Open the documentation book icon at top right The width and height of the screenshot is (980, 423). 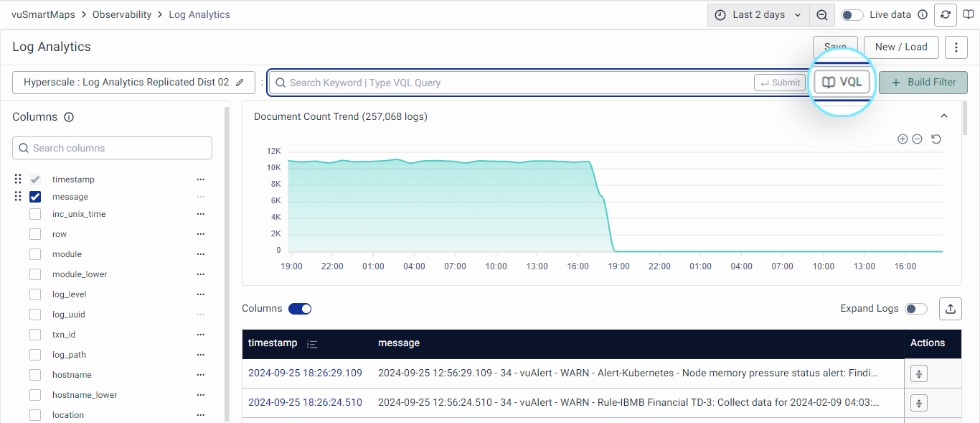tap(969, 14)
